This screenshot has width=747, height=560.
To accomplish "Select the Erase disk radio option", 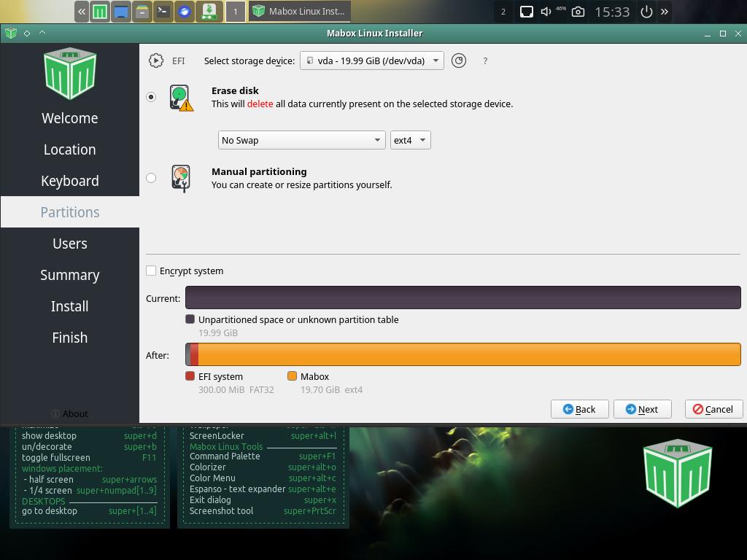I will 151,97.
